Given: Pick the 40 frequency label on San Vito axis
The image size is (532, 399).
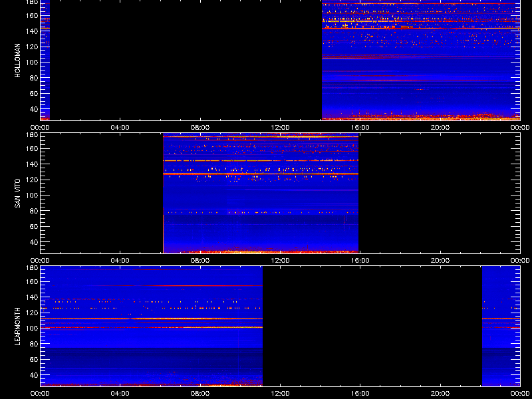Looking at the screenshot, I should (35, 242).
